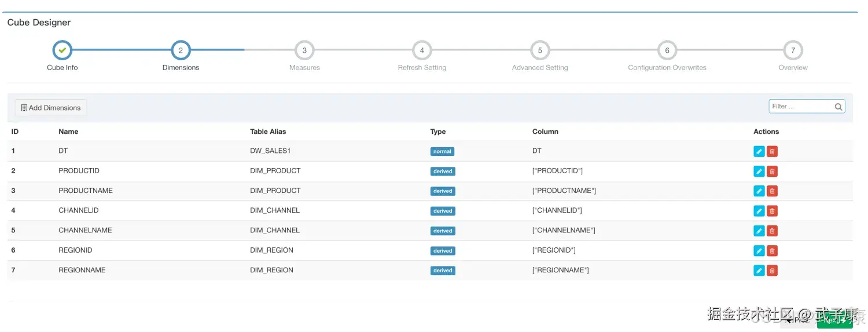The height and width of the screenshot is (332, 868).
Task: Select Configuration Overwrites step
Action: point(667,50)
